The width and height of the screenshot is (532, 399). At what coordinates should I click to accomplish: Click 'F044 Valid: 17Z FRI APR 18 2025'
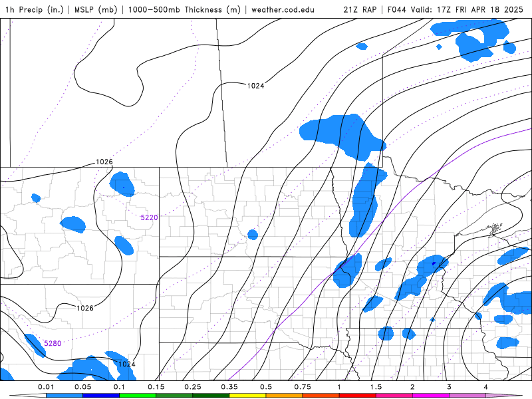(x=456, y=9)
